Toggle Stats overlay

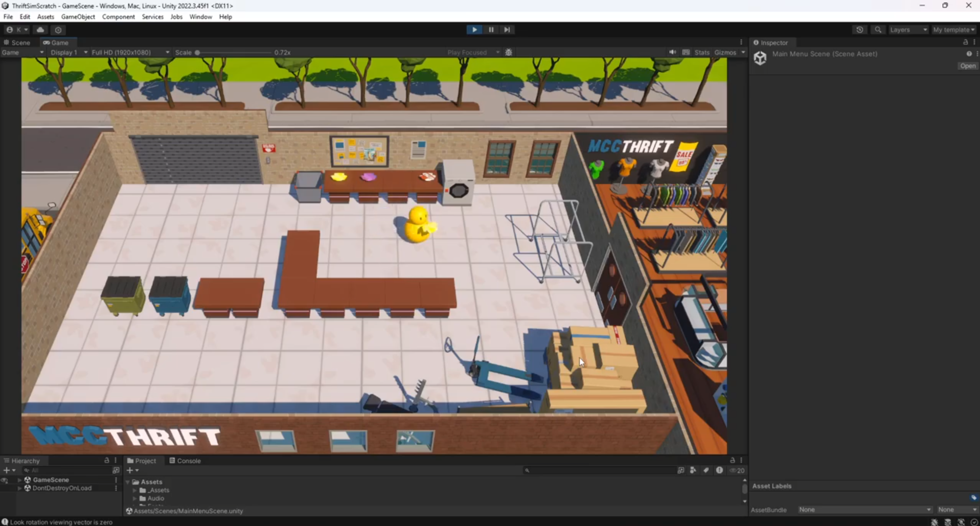point(702,52)
